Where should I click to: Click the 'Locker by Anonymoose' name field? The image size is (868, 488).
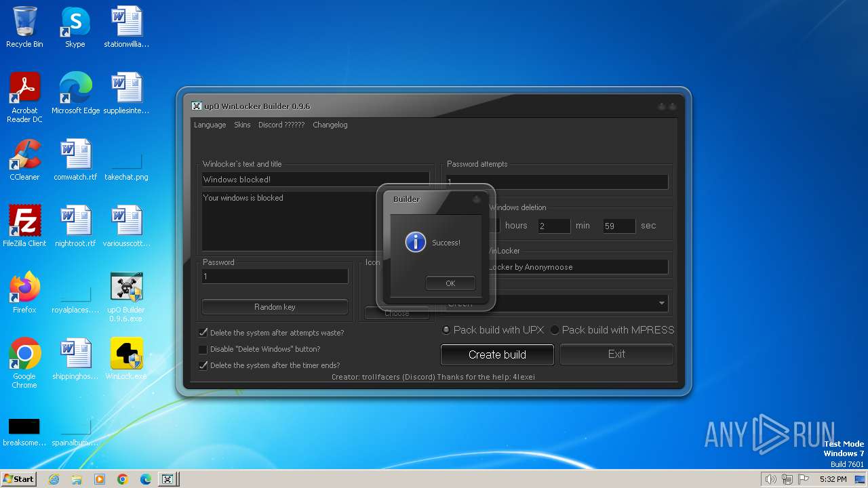(x=557, y=267)
